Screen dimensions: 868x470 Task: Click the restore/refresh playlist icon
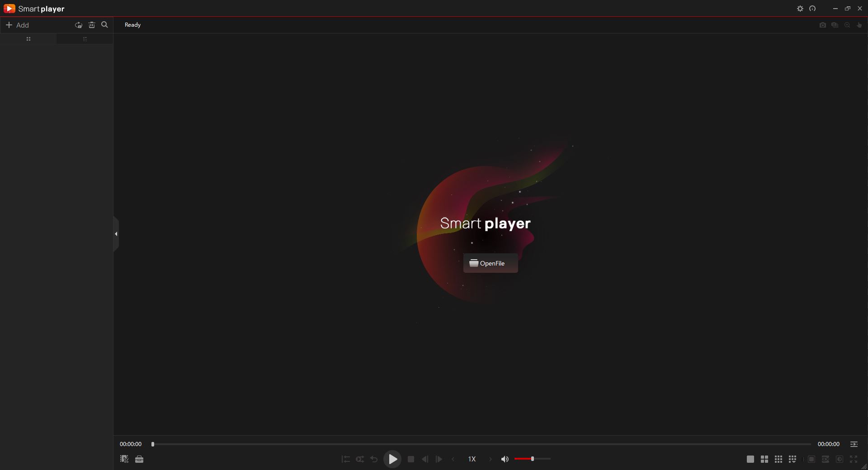pyautogui.click(x=79, y=25)
